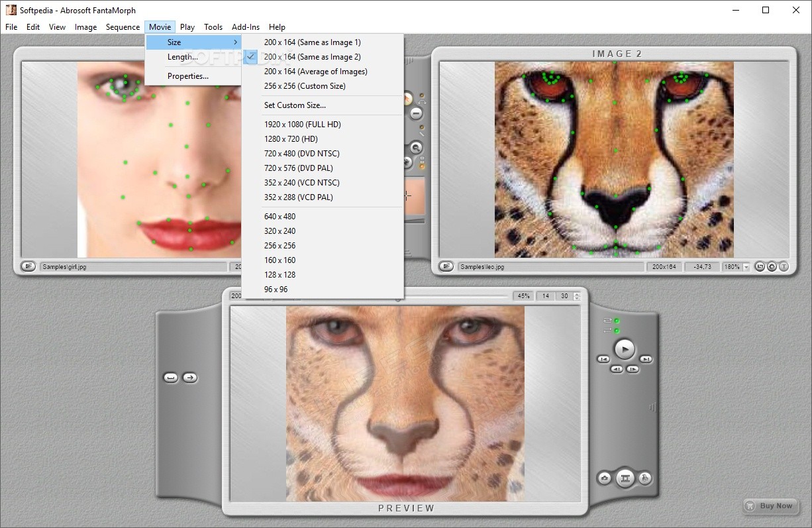Toggle the curve indicator light in the tool strip

(x=422, y=95)
